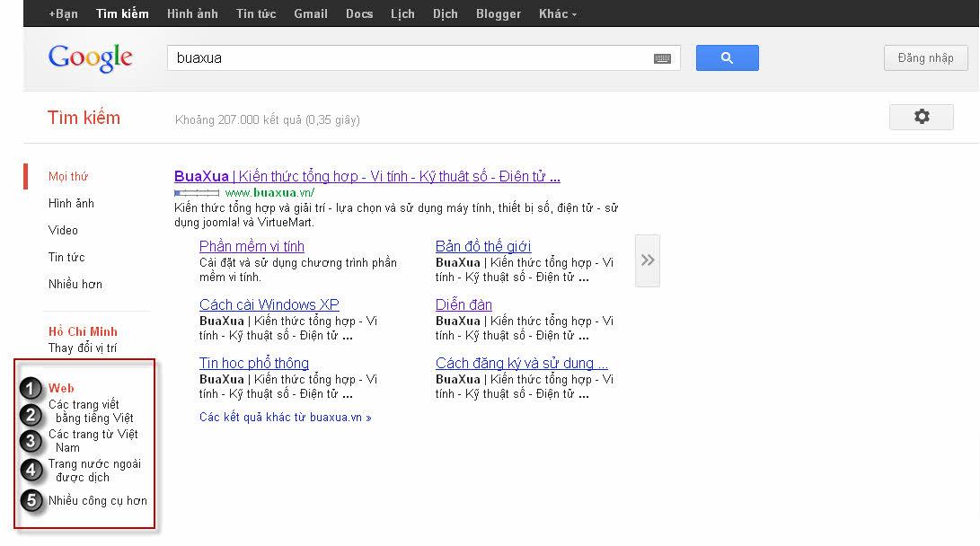This screenshot has width=980, height=546.
Task: Expand Nhiều công cụ hơn
Action: tap(98, 501)
